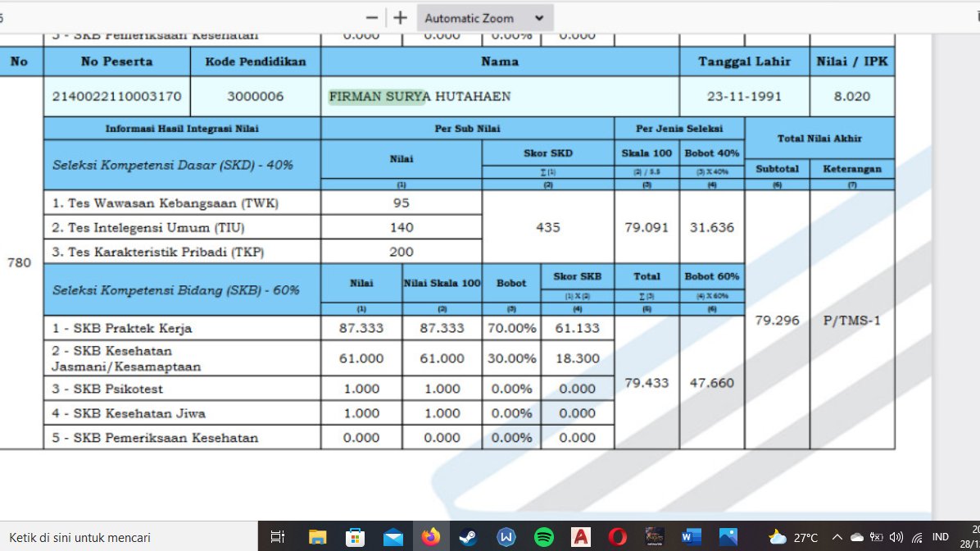Open the blue W app icon
The image size is (980, 551).
coord(506,536)
